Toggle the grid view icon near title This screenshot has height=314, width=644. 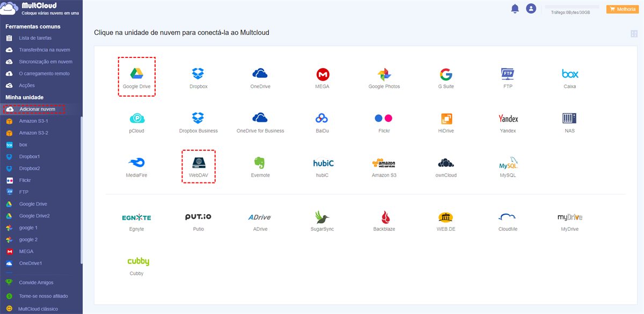pyautogui.click(x=634, y=33)
